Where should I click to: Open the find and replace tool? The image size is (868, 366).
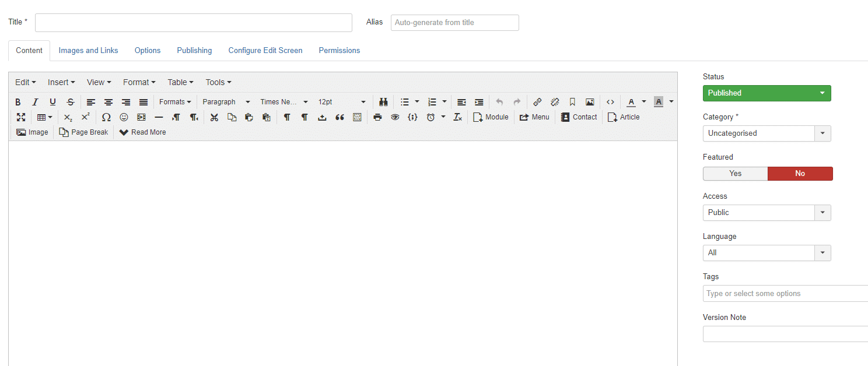383,101
